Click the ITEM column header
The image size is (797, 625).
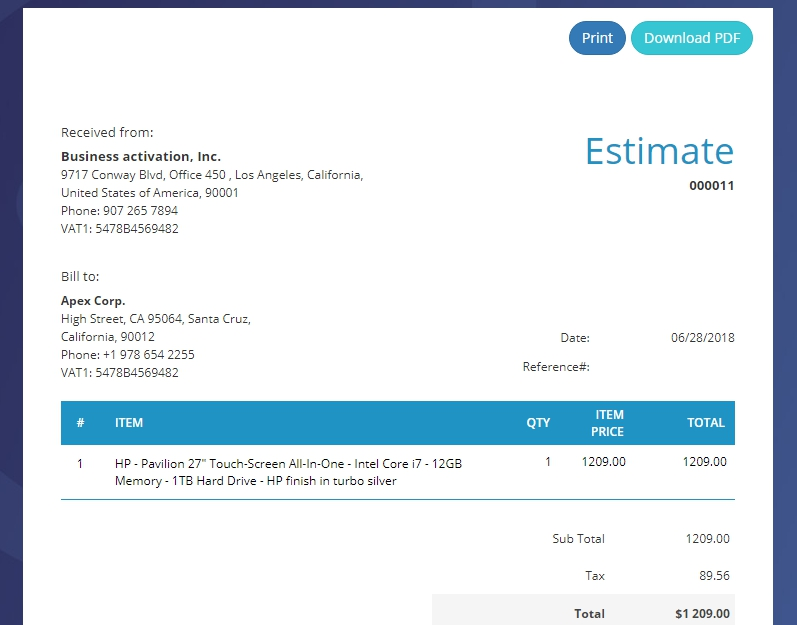(129, 423)
